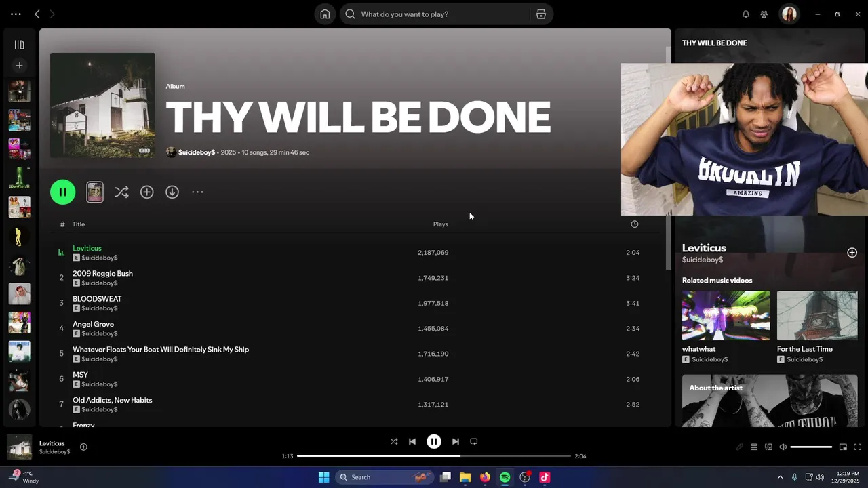Open the About the artist card
This screenshot has width=868, height=488.
pos(770,401)
